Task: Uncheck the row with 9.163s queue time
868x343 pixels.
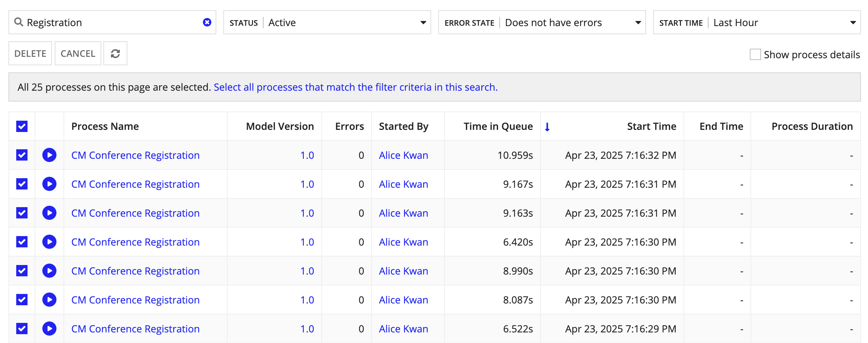Action: point(22,213)
